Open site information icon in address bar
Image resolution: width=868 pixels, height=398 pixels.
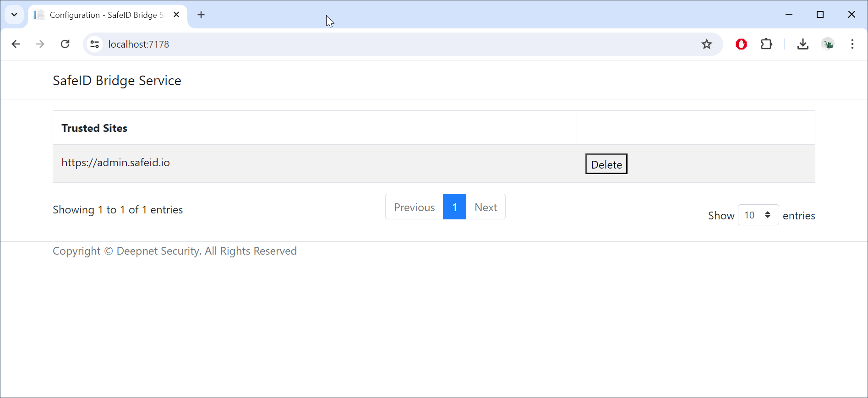(x=94, y=44)
